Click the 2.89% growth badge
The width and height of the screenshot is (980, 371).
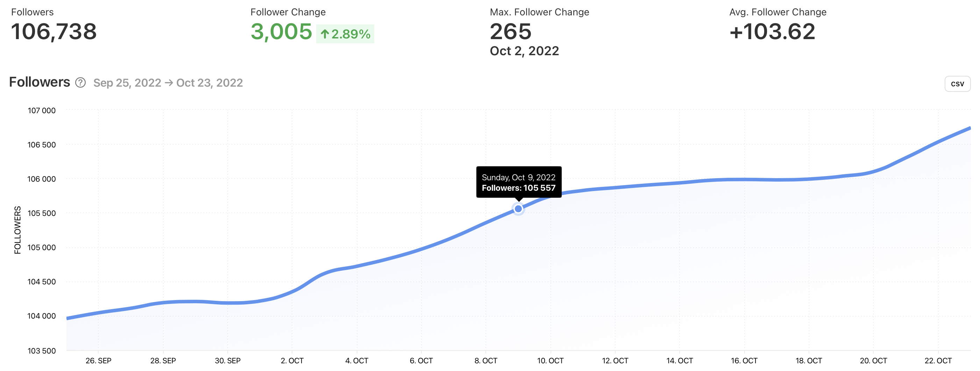coord(346,34)
